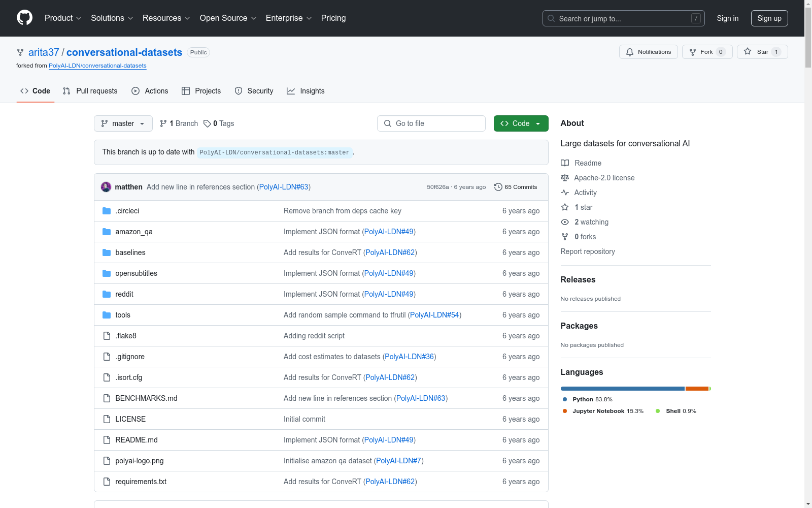Star the repository with the Star button

tap(762, 52)
